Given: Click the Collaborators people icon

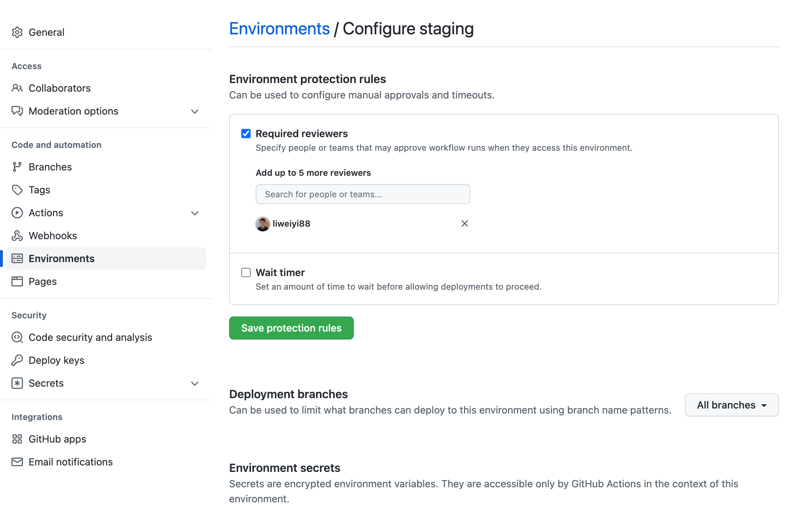Looking at the screenshot, I should click(17, 88).
